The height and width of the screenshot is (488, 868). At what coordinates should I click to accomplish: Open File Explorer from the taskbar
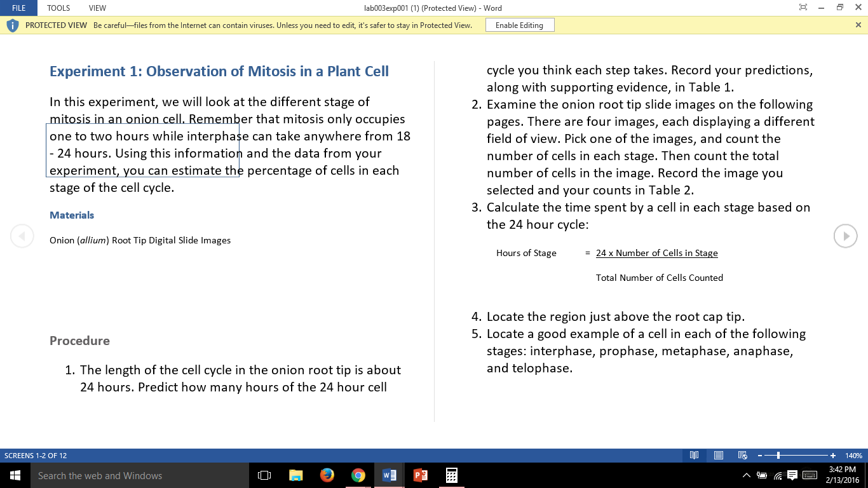296,475
